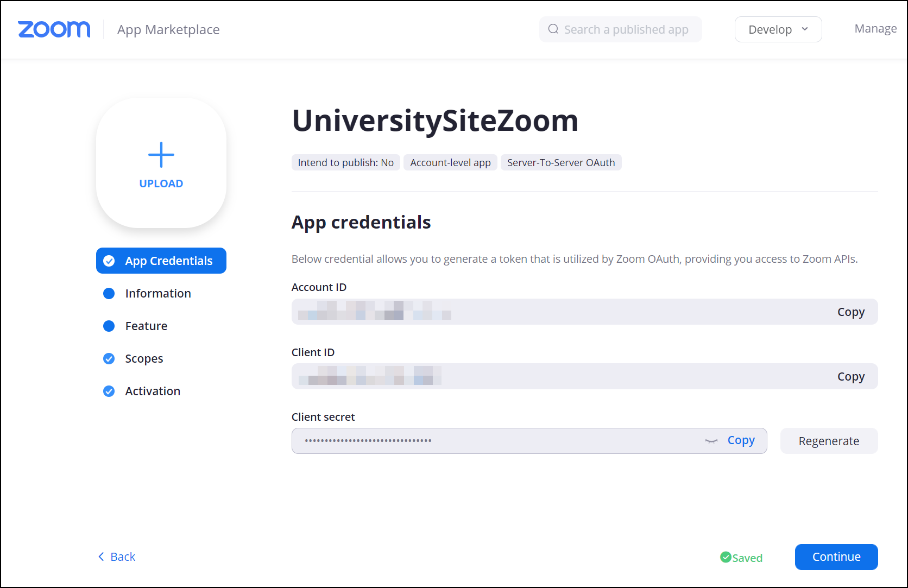Click the Account ID field

[x=584, y=312]
